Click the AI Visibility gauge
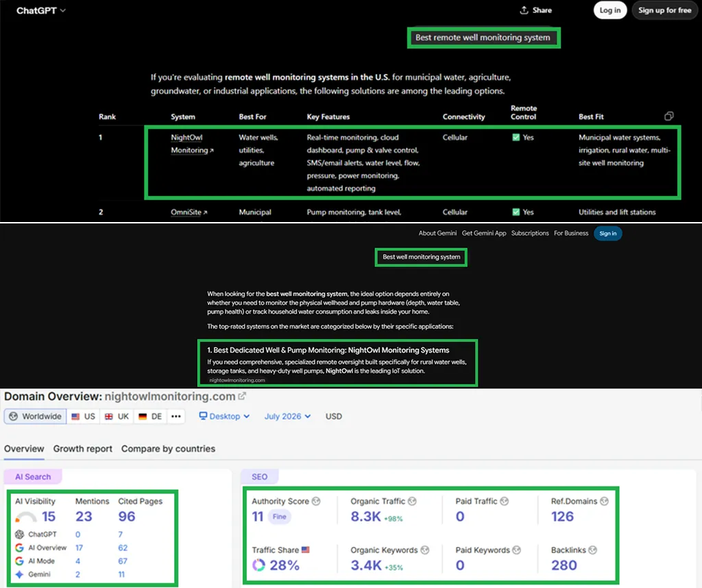Image resolution: width=702 pixels, height=588 pixels. (x=26, y=517)
